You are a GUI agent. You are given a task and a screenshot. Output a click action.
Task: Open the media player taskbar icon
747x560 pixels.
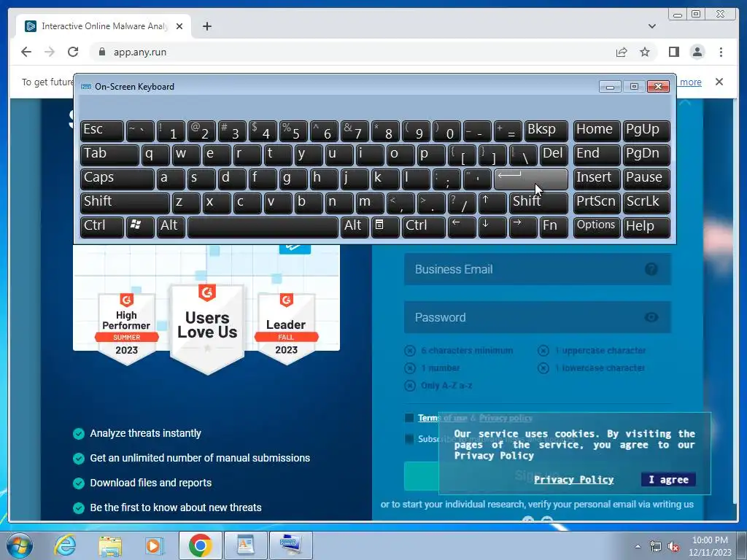click(x=155, y=545)
